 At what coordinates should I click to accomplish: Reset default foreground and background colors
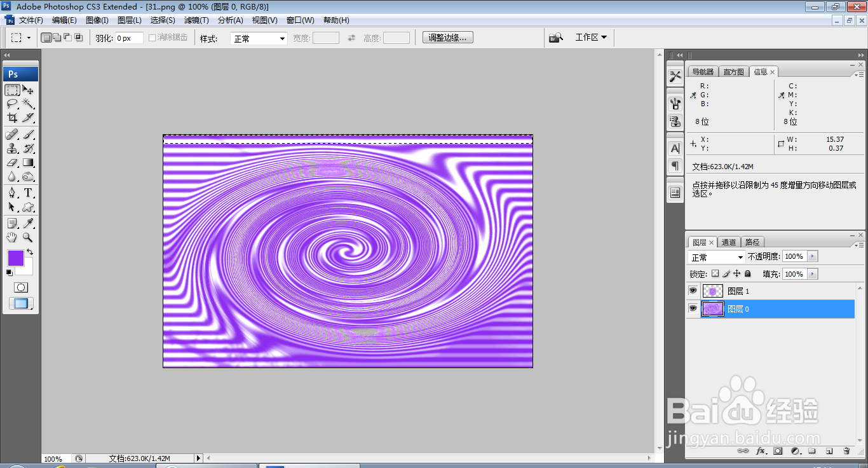pyautogui.click(x=10, y=272)
